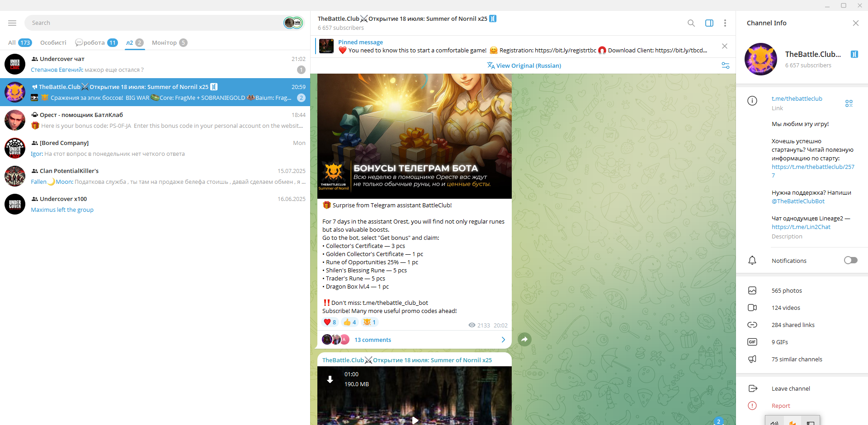
Task: Open the channel profile picture in info
Action: tap(761, 59)
